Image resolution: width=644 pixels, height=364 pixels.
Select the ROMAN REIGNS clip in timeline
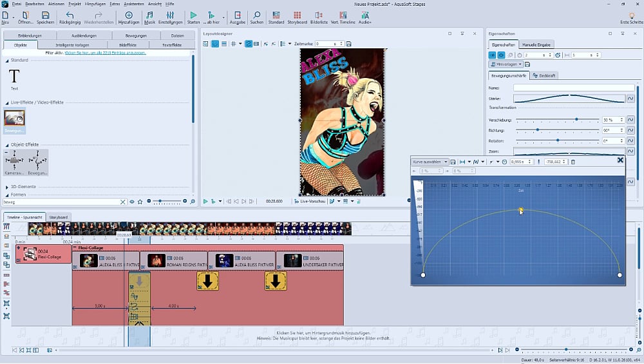click(x=174, y=260)
